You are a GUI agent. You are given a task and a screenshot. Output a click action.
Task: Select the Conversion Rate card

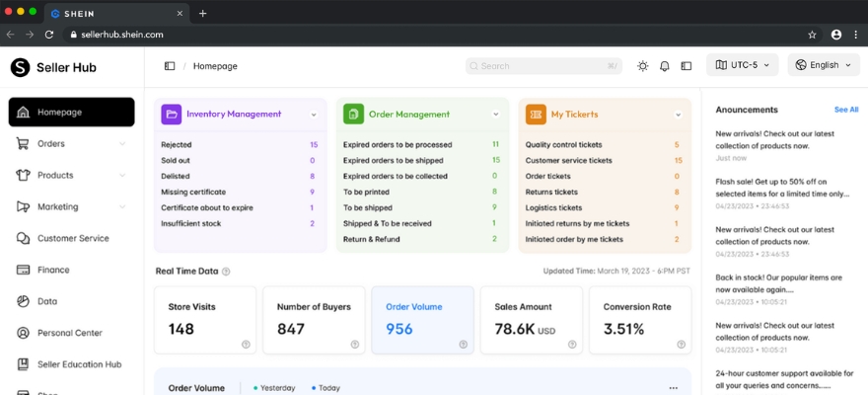click(x=640, y=320)
